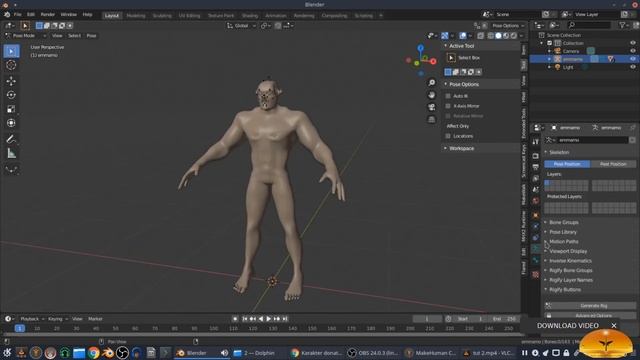Image resolution: width=640 pixels, height=360 pixels.
Task: Click the taskbar volume speaker icon
Action: pos(224,353)
